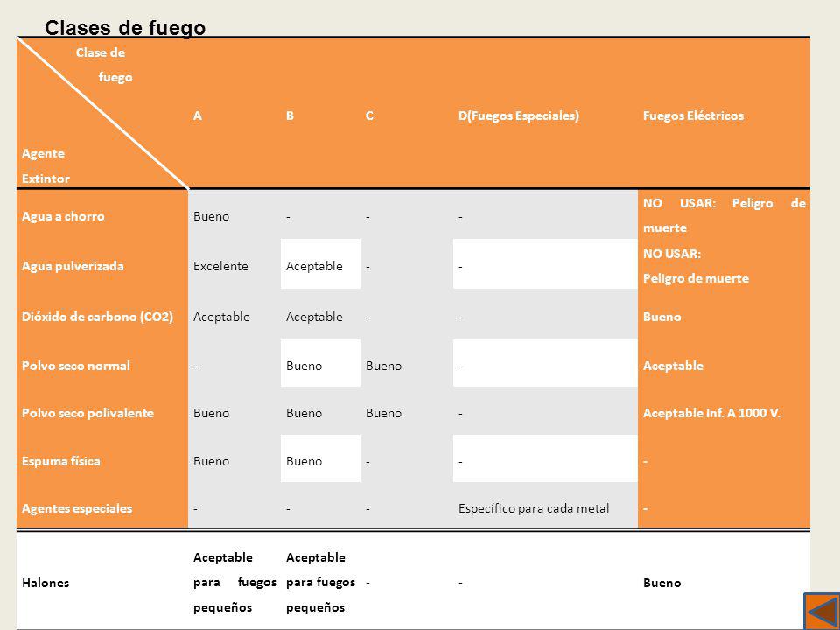Select column header 'A'
Viewport: 840px width, 630px height.
198,115
